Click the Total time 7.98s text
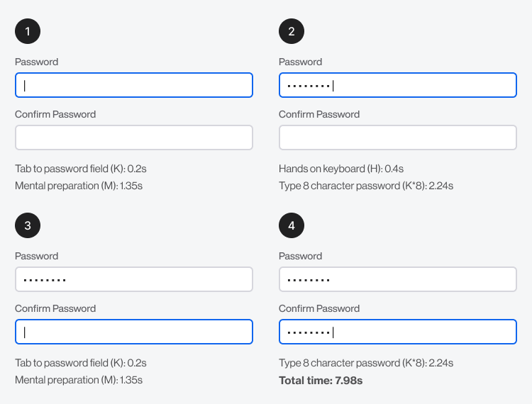The image size is (532, 404). [321, 381]
